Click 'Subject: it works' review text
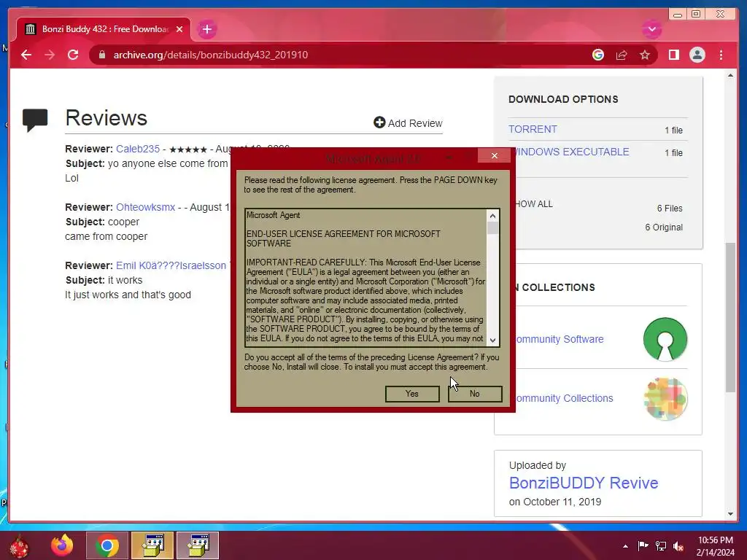 click(104, 280)
